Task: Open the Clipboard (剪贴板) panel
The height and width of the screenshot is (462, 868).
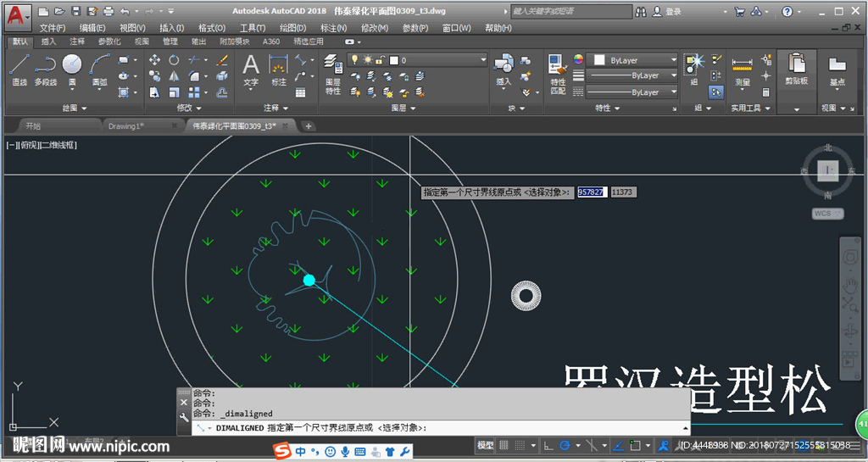Action: (797, 70)
